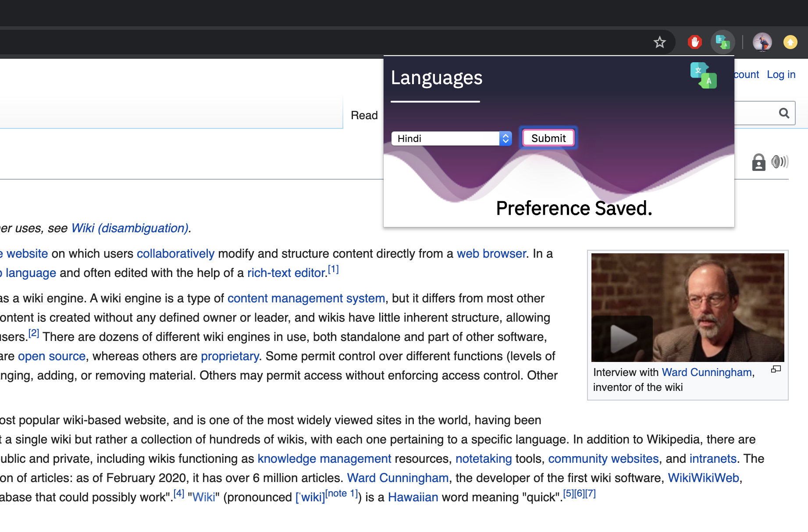Image resolution: width=808 pixels, height=532 pixels.
Task: Click the Log in link
Action: [781, 74]
